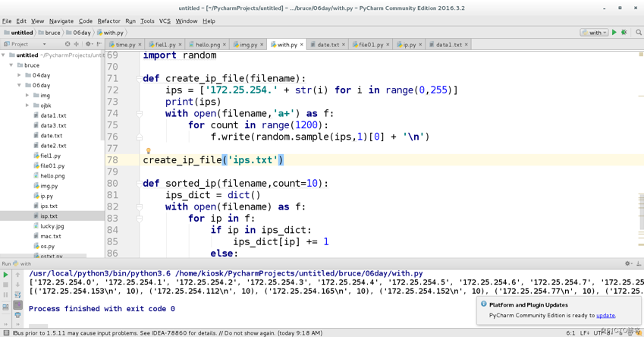Click the rerun button in Run panel
The height and width of the screenshot is (337, 644).
[6, 275]
